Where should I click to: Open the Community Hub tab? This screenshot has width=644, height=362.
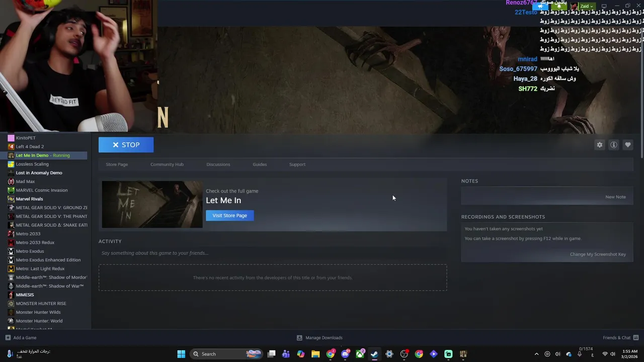point(167,164)
